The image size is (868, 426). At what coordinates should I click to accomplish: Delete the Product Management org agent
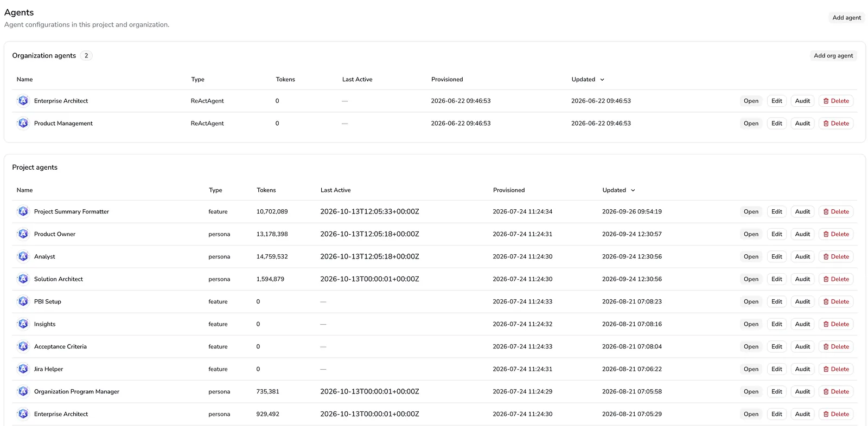(836, 124)
